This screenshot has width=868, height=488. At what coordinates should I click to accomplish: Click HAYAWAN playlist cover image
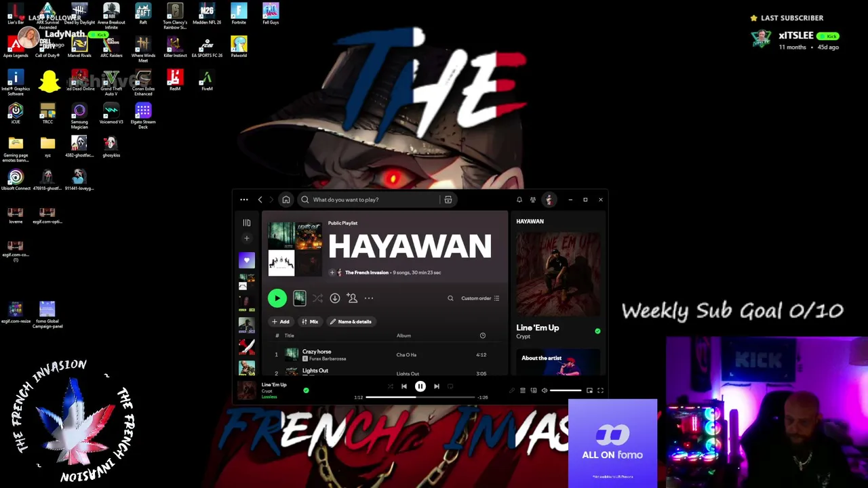(x=295, y=249)
